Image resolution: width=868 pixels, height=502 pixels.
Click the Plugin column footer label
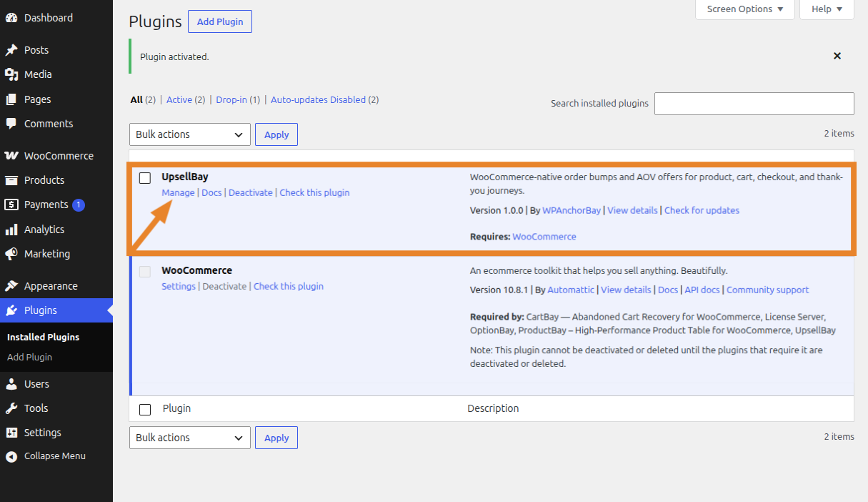click(x=176, y=408)
